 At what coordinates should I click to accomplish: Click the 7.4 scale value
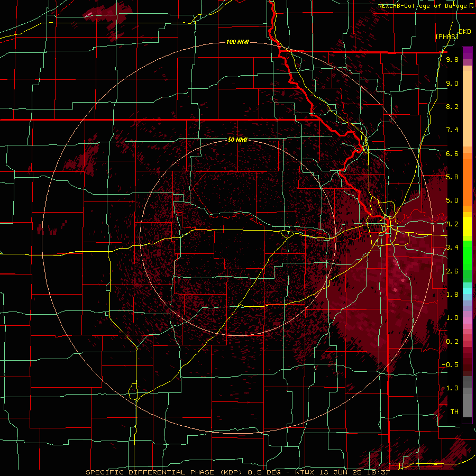click(452, 130)
